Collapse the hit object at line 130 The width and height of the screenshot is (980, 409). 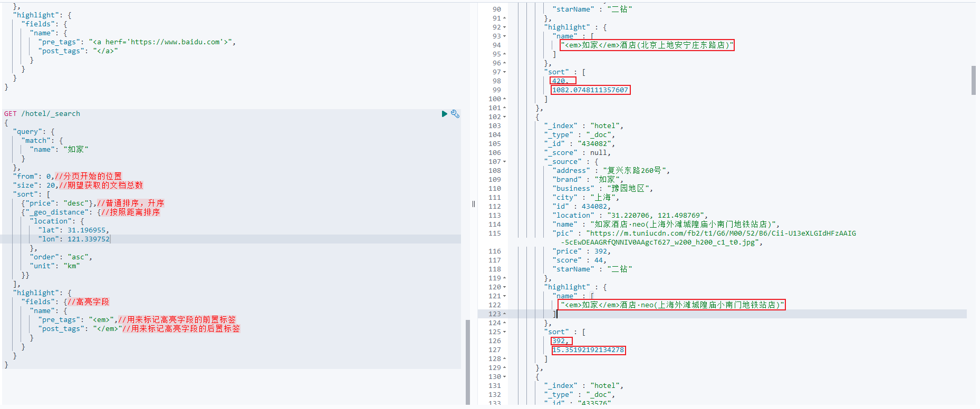click(x=505, y=377)
